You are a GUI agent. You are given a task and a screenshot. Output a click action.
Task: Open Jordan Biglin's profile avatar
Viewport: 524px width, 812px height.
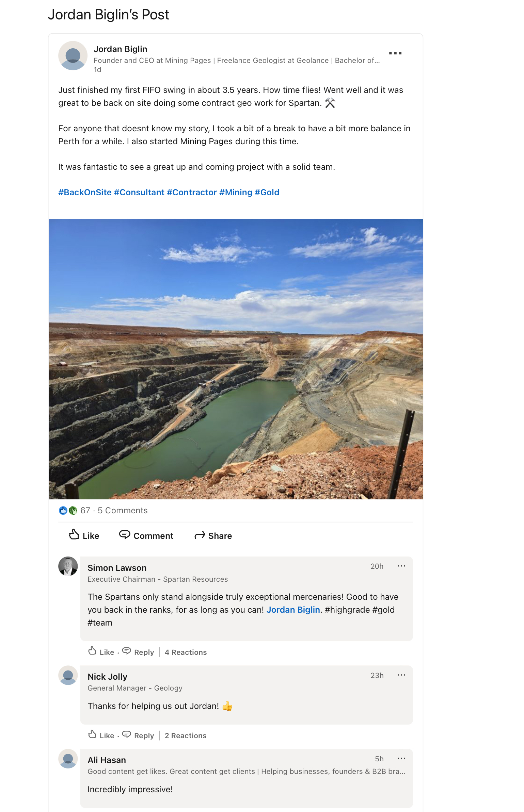[x=73, y=56]
